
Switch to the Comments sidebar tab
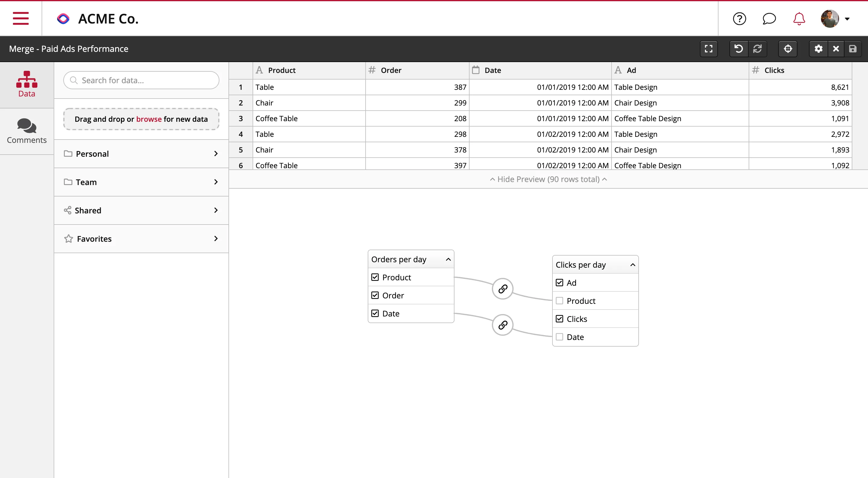click(x=27, y=131)
